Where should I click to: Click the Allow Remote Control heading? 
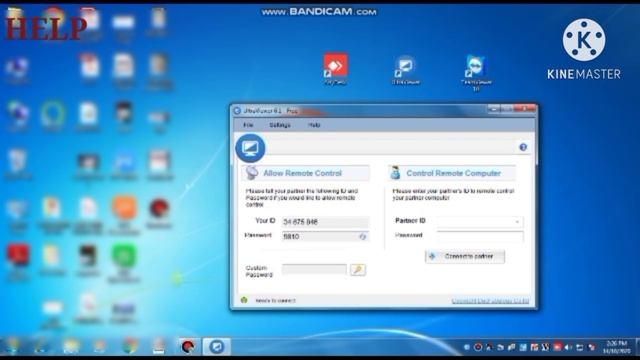302,173
